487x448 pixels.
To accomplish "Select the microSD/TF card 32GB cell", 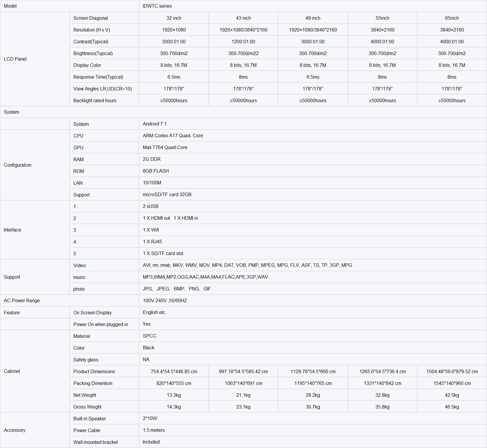I will tap(313, 194).
